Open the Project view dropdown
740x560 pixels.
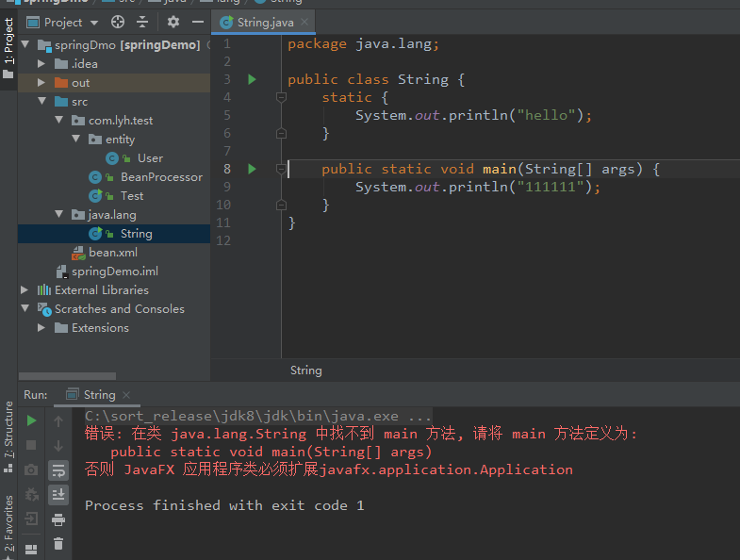point(94,23)
